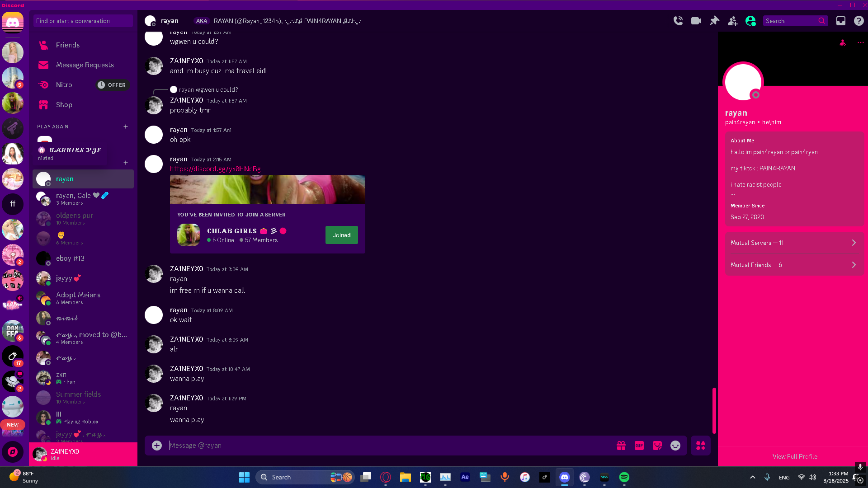Open the Friends tab
Viewport: 868px width, 488px height.
68,45
